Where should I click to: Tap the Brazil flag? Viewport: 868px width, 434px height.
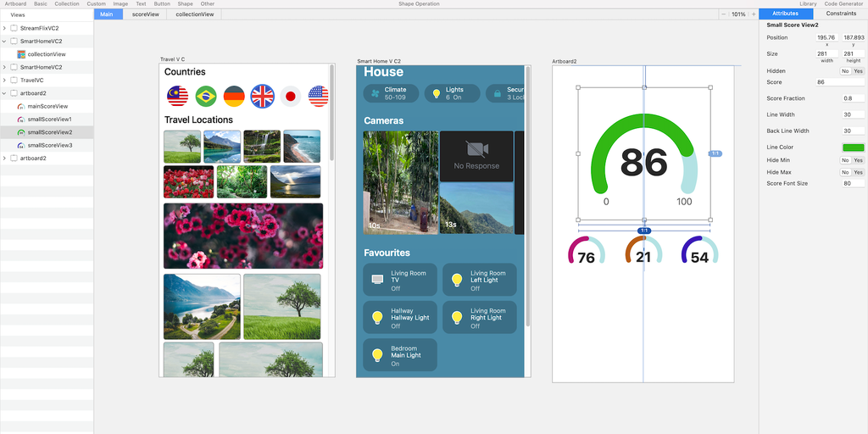(206, 97)
